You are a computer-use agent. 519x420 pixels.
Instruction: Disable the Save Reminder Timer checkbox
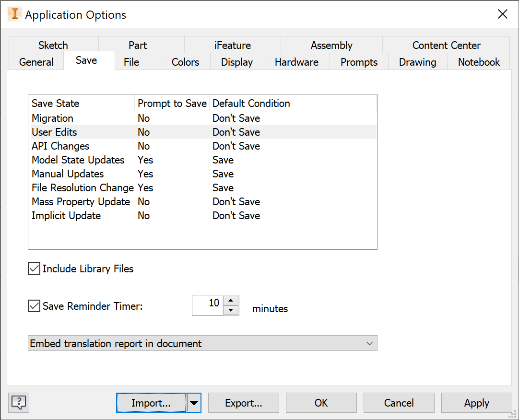tap(34, 306)
